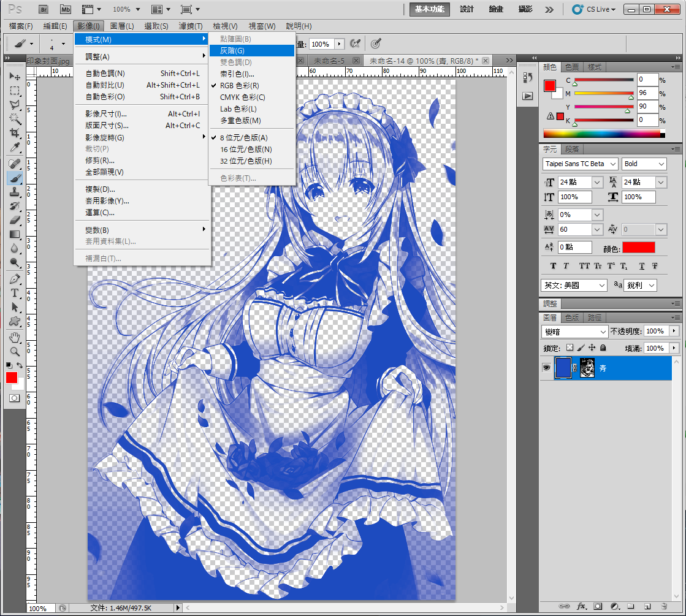Add a layer mask
Image resolution: width=686 pixels, height=616 pixels.
[598, 606]
